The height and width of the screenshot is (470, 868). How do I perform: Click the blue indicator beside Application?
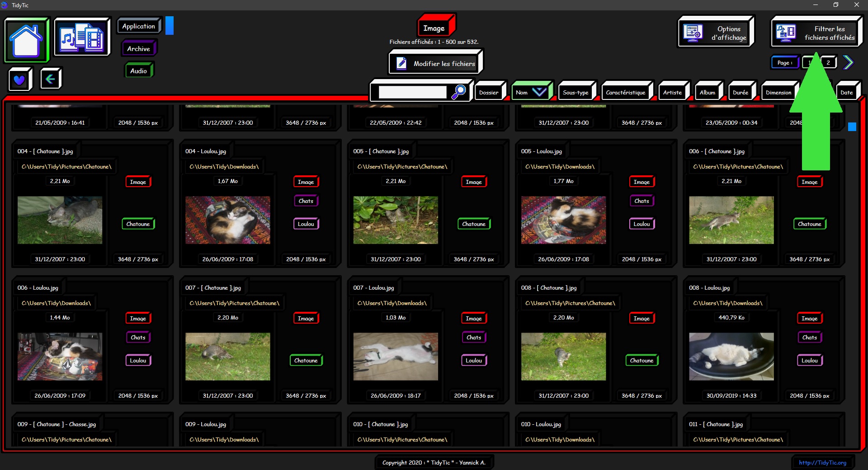point(170,26)
